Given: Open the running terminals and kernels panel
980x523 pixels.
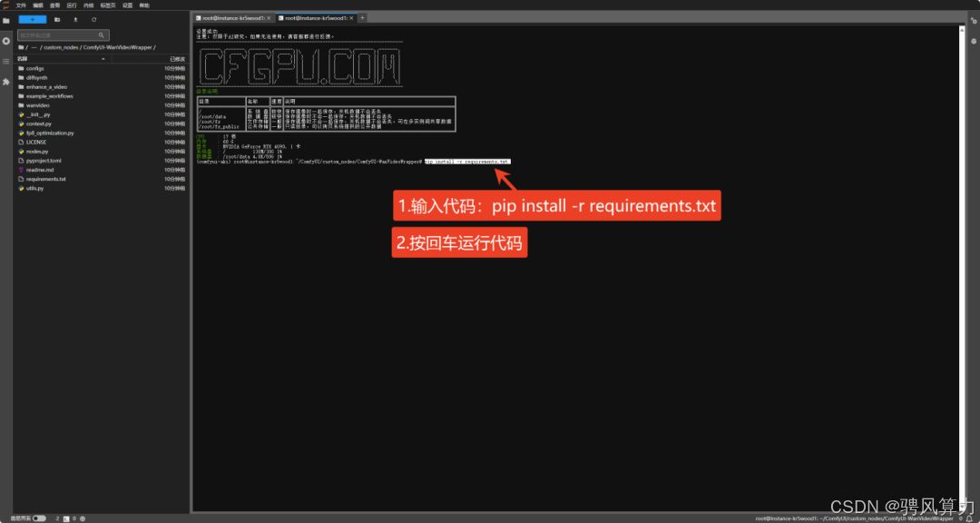Looking at the screenshot, I should [6, 41].
